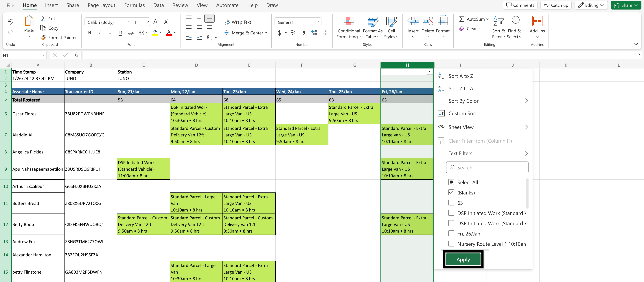The image size is (644, 282).
Task: Click the Find & Select magnifier icon
Action: click(x=514, y=21)
